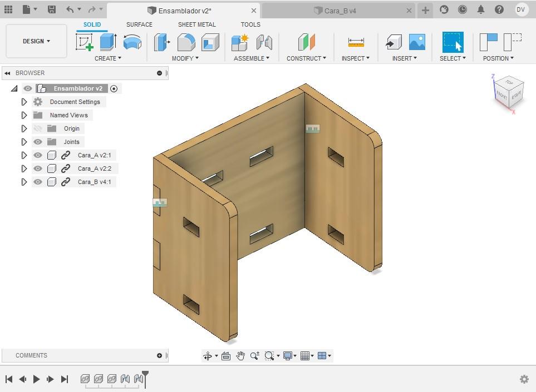536x392 pixels.
Task: Jump to timeline beginning
Action: 9,379
